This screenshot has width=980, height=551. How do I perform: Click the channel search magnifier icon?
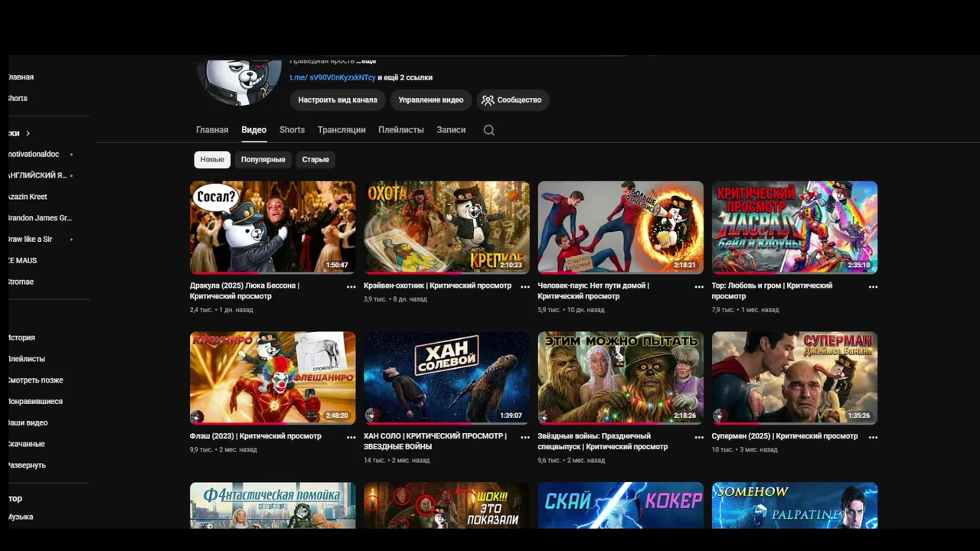tap(488, 130)
